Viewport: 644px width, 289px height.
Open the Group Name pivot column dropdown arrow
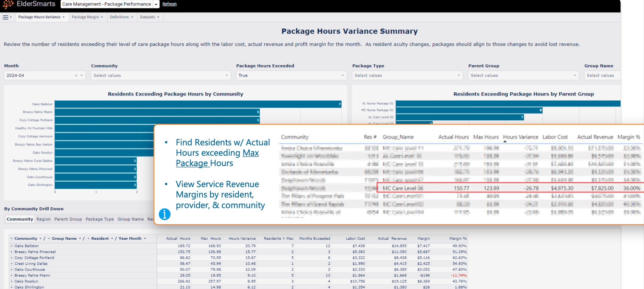point(80,239)
